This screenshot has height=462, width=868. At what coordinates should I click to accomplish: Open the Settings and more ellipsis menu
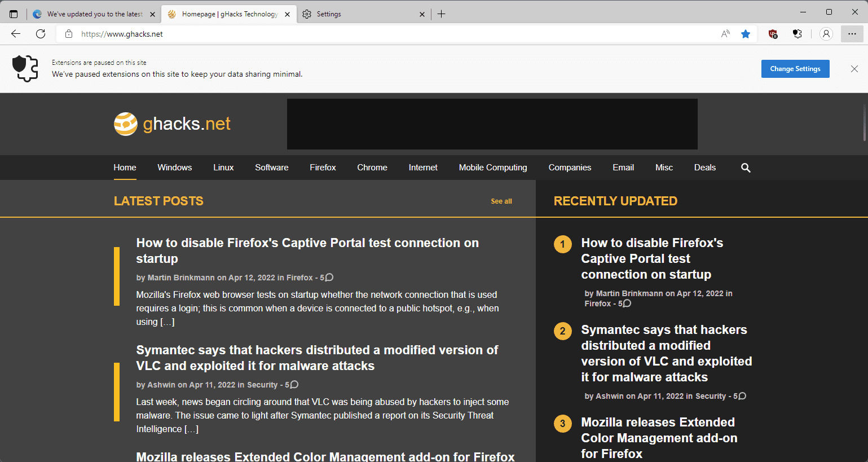point(852,34)
